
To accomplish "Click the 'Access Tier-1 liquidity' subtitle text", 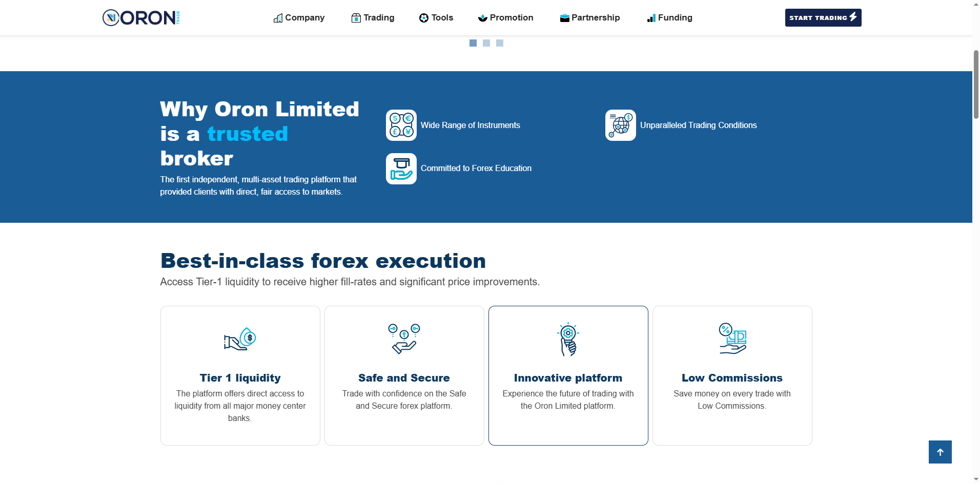I will click(x=350, y=282).
